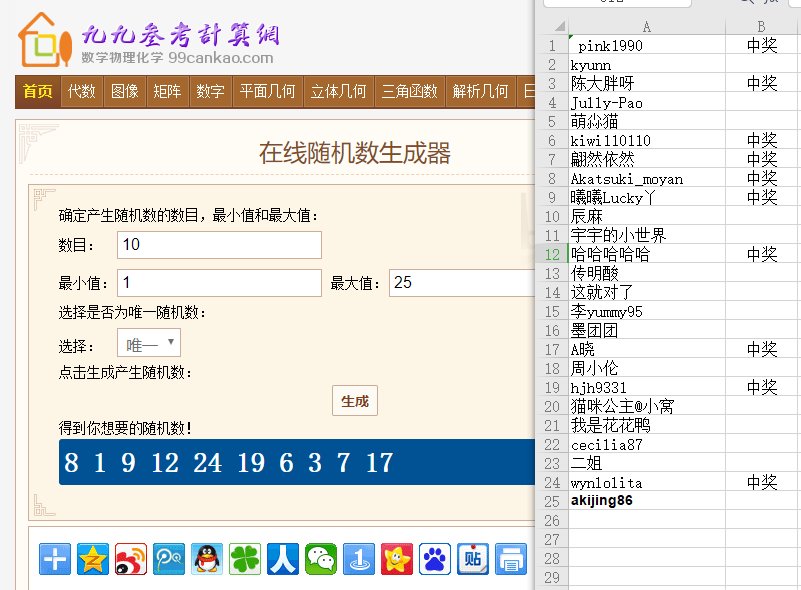Select cell containing 辰麻
The width and height of the screenshot is (801, 590).
(x=647, y=216)
